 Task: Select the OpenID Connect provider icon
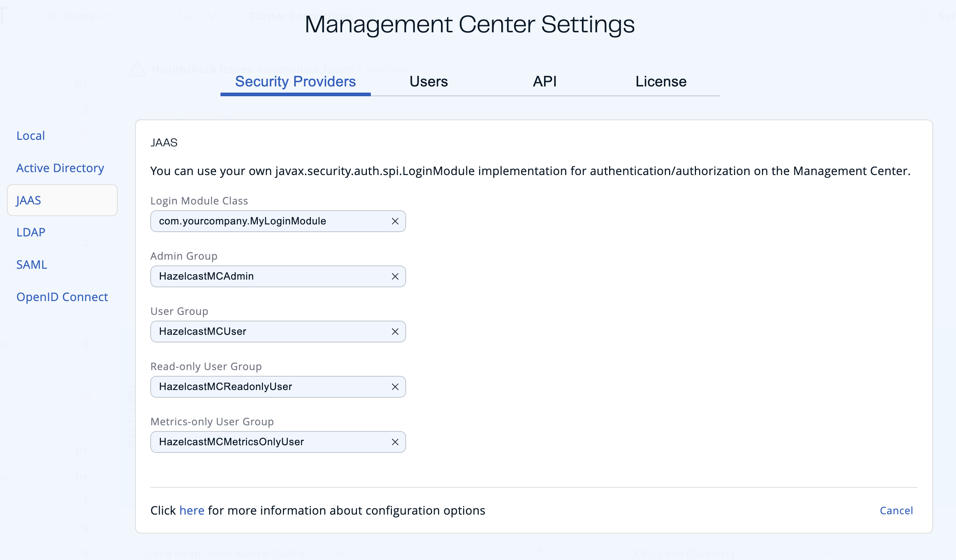coord(62,296)
